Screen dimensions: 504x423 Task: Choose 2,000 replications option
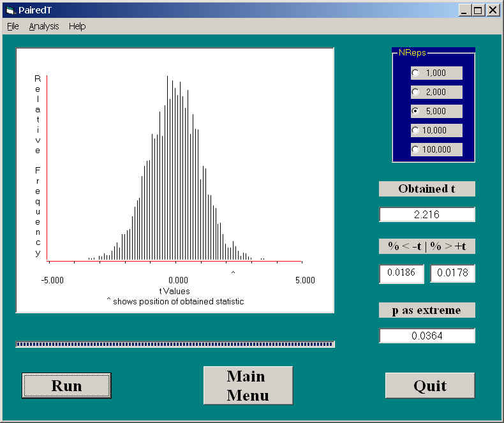[416, 92]
